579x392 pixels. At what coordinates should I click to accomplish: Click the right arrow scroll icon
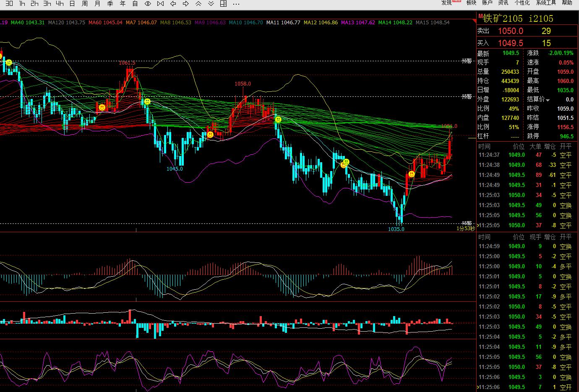coord(186,3)
